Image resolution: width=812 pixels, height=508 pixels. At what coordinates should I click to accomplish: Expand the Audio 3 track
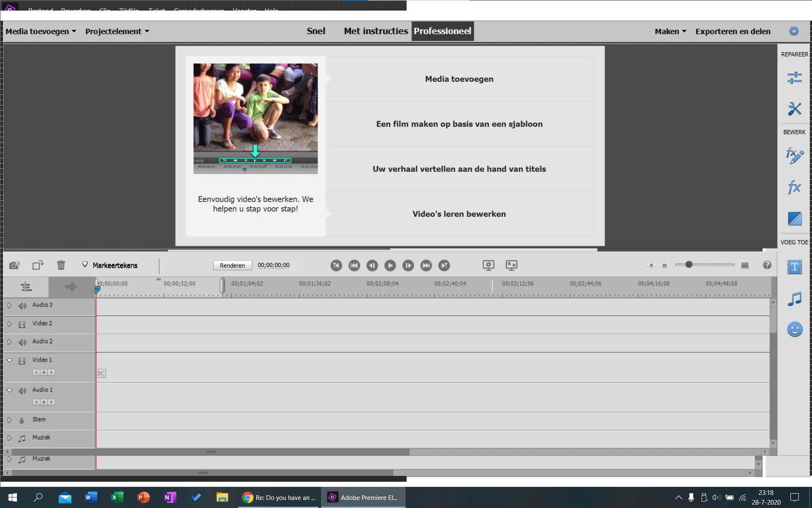pos(9,305)
